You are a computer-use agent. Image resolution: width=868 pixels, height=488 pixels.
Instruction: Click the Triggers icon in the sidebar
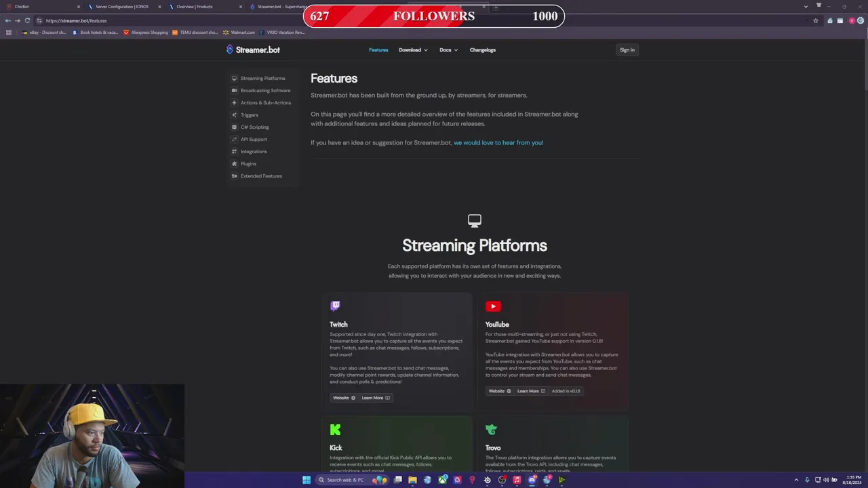click(234, 115)
